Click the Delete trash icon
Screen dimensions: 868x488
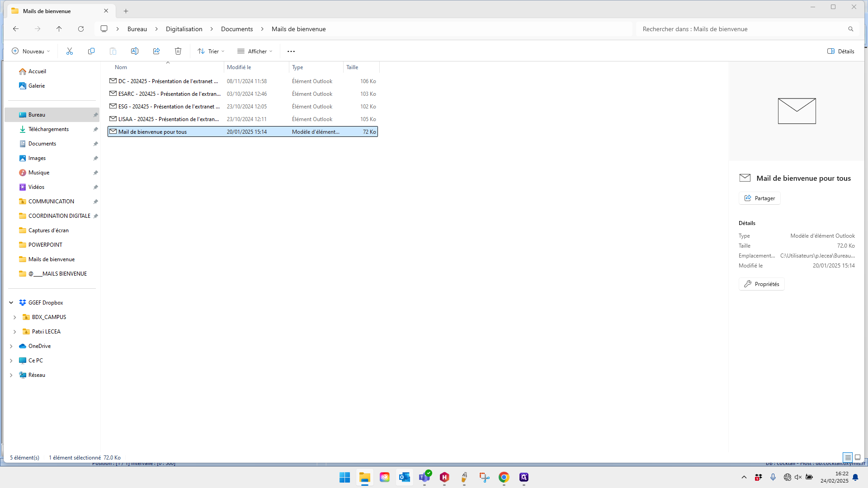pyautogui.click(x=178, y=51)
